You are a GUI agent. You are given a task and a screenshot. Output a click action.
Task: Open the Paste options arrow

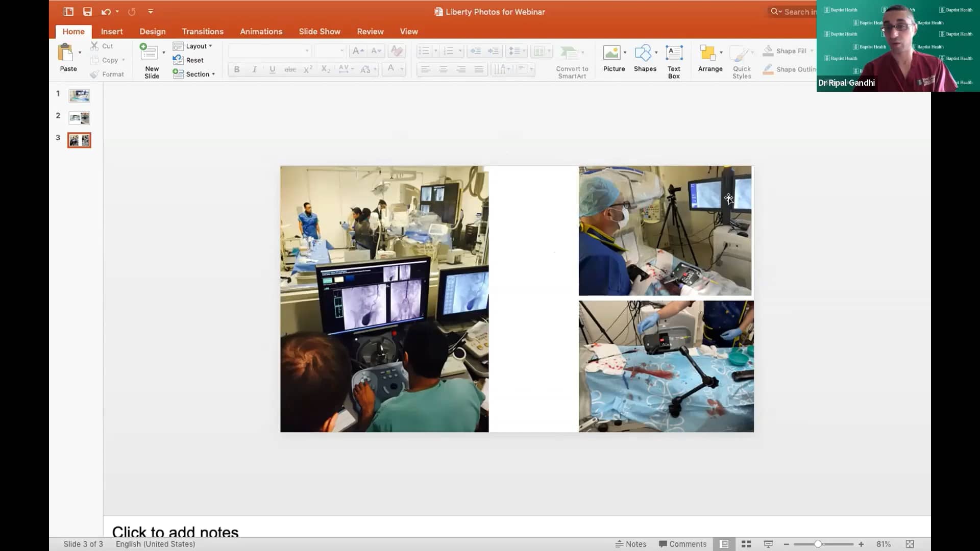point(80,53)
